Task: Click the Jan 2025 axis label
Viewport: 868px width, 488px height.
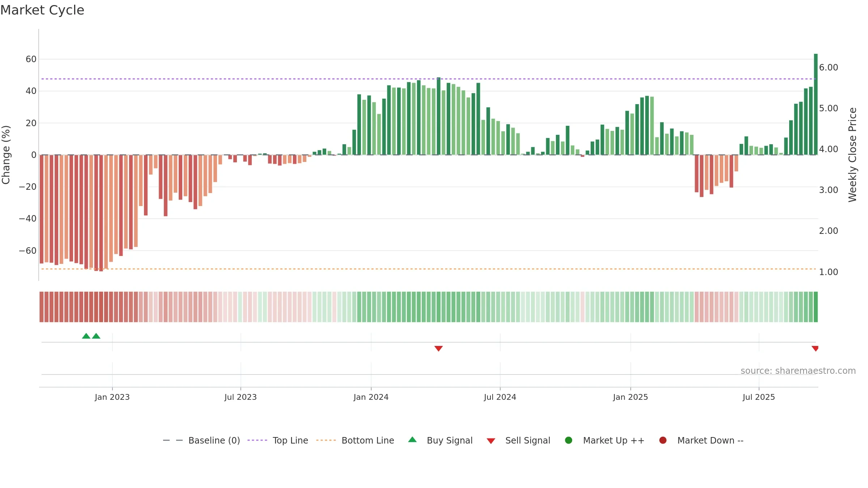Action: click(x=630, y=397)
